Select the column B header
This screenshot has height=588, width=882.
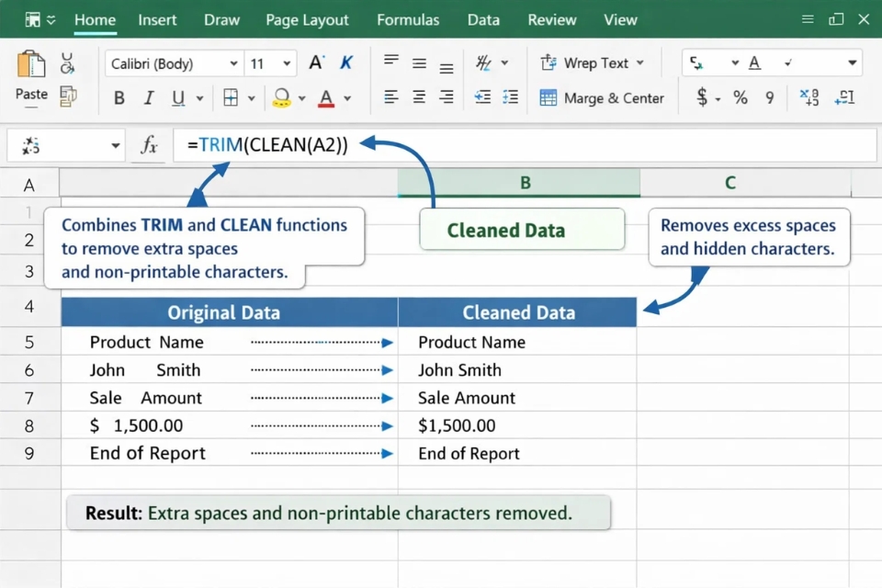coord(525,183)
